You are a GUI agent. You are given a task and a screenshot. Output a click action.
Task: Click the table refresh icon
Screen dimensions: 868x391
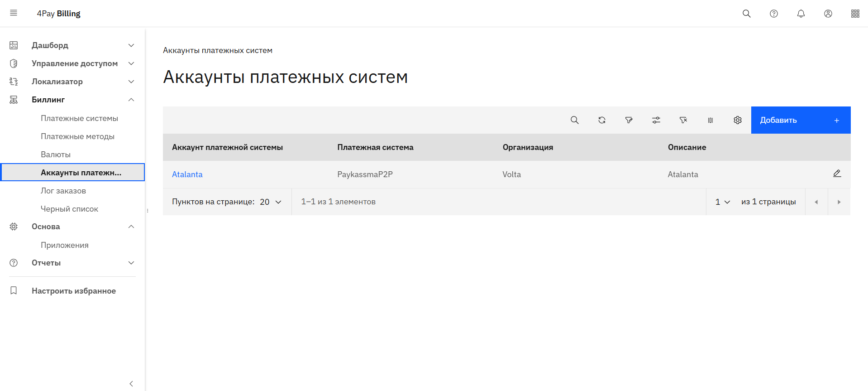click(601, 120)
